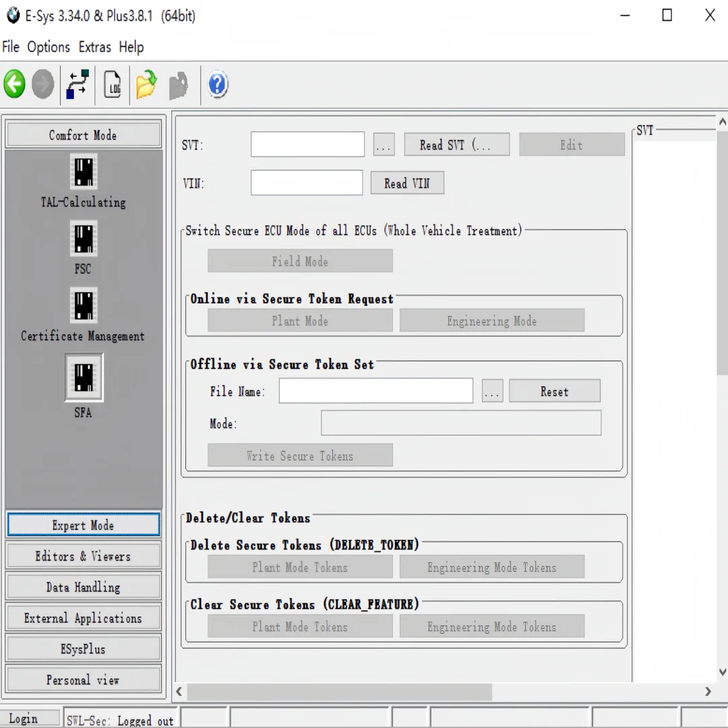Click the horizontal scrollbar right arrow
The width and height of the screenshot is (728, 728).
click(x=708, y=692)
